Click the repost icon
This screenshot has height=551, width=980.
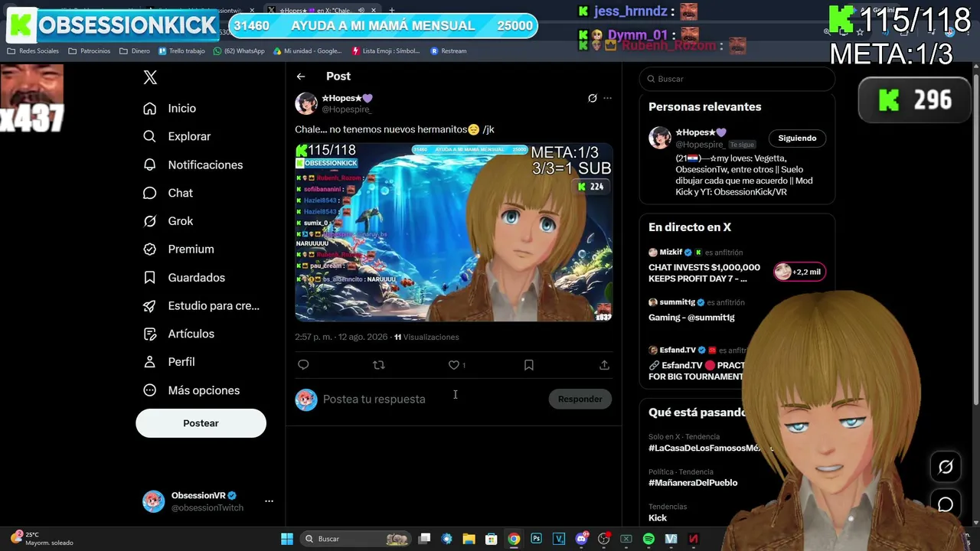pos(378,365)
